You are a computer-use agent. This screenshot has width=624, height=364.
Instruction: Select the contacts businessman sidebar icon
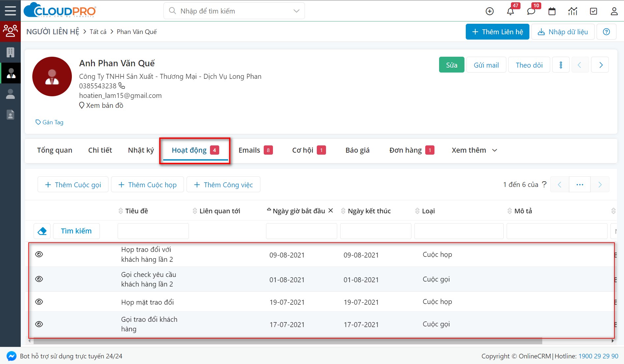click(x=10, y=73)
